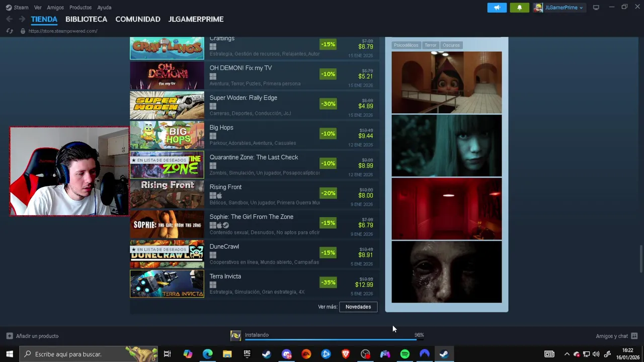Open the Amigos y chat icon

[634, 336]
